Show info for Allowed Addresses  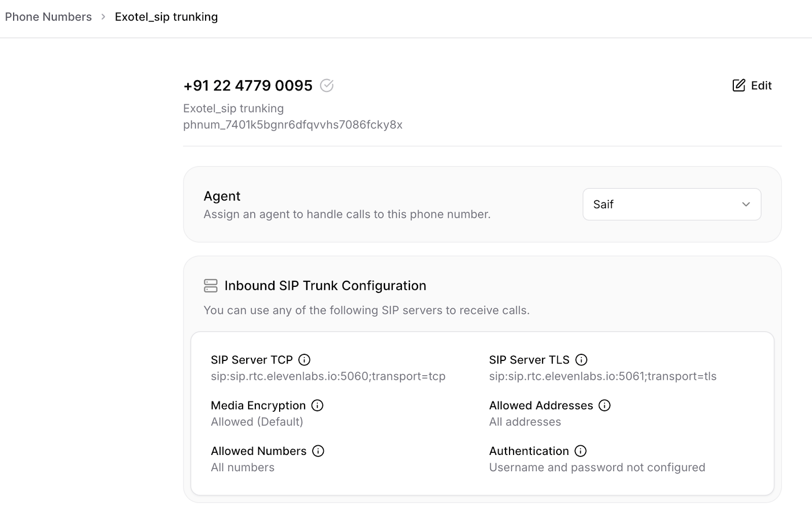click(x=604, y=405)
